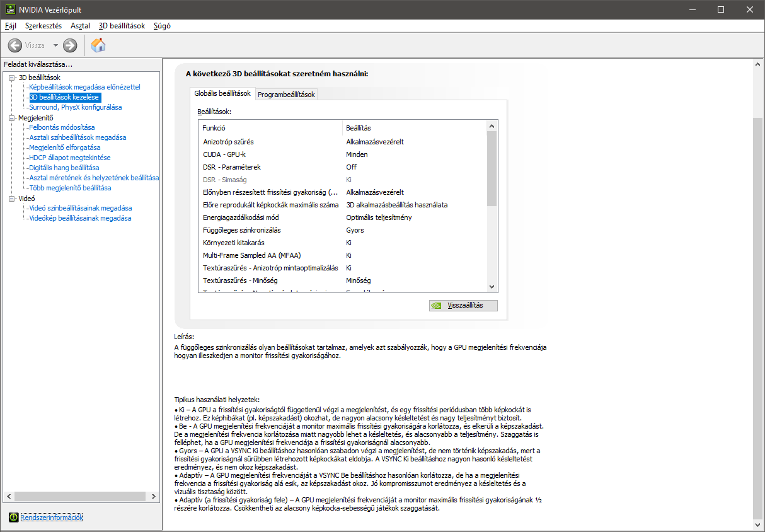Maximize the NVIDIA Vezérlőpult window
Screen dimensions: 765x532
click(721, 9)
